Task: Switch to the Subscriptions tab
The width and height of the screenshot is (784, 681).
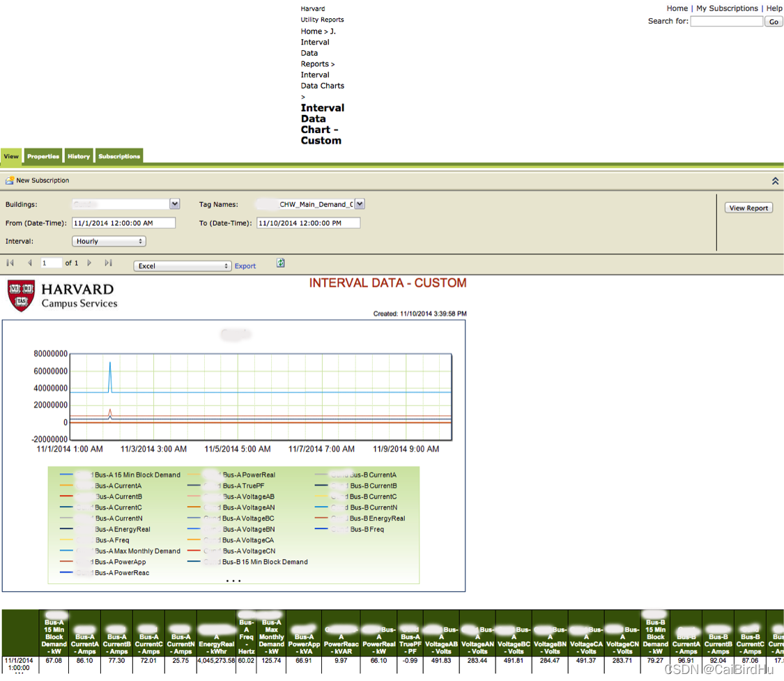Action: coord(119,157)
